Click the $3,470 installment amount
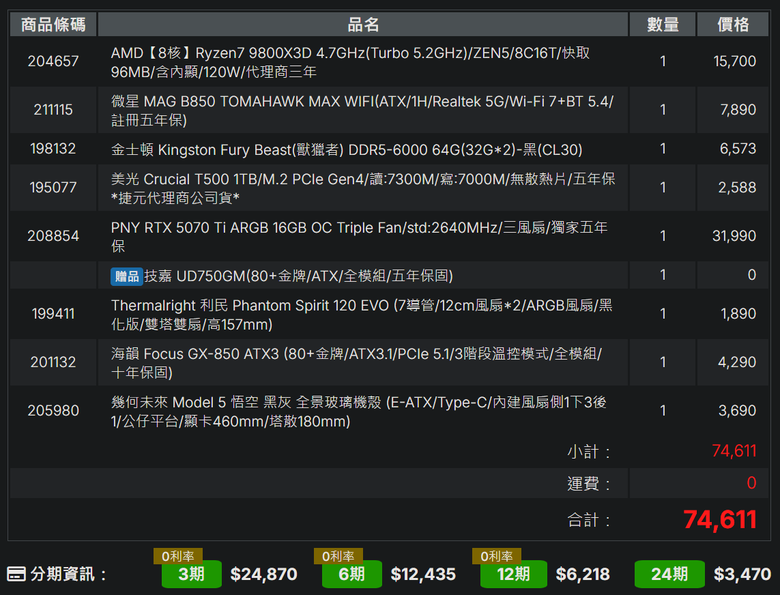Viewport: 780px width, 595px height. (x=742, y=574)
